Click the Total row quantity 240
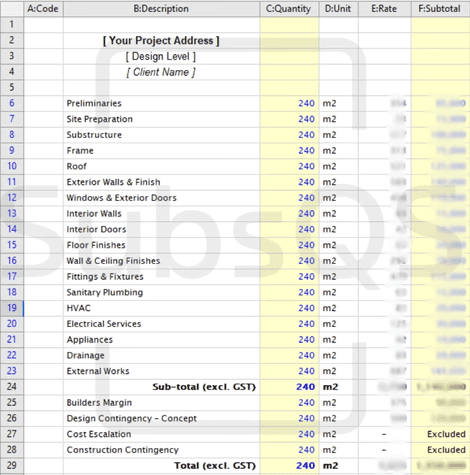Image resolution: width=470 pixels, height=475 pixels. [x=289, y=465]
